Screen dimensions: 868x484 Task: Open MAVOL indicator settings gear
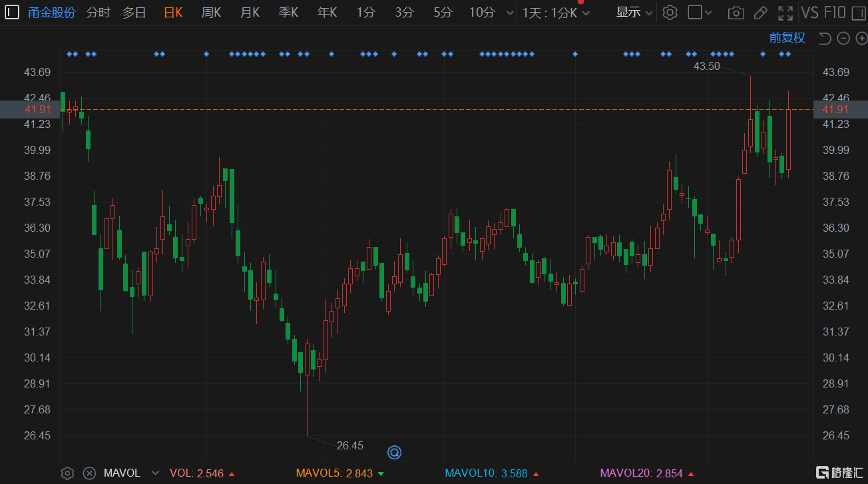(x=67, y=473)
